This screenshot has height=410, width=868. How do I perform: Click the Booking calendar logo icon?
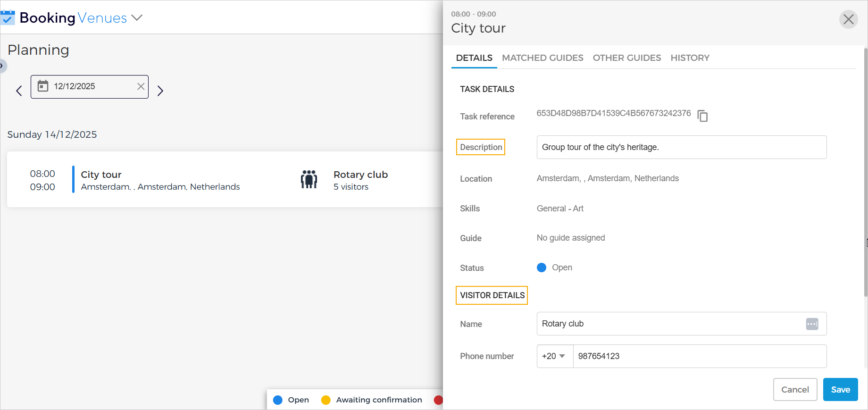click(x=8, y=17)
